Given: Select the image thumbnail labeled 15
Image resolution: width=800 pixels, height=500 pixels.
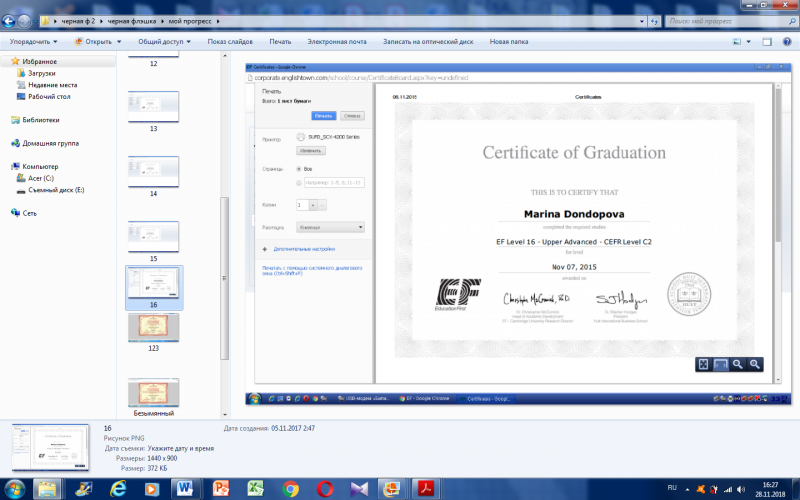Looking at the screenshot, I should click(153, 236).
